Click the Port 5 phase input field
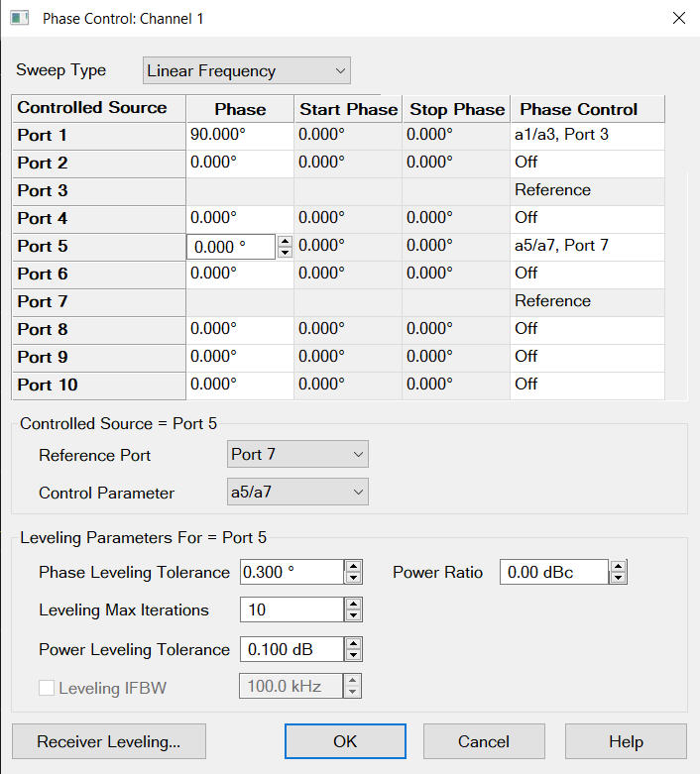 [x=231, y=247]
